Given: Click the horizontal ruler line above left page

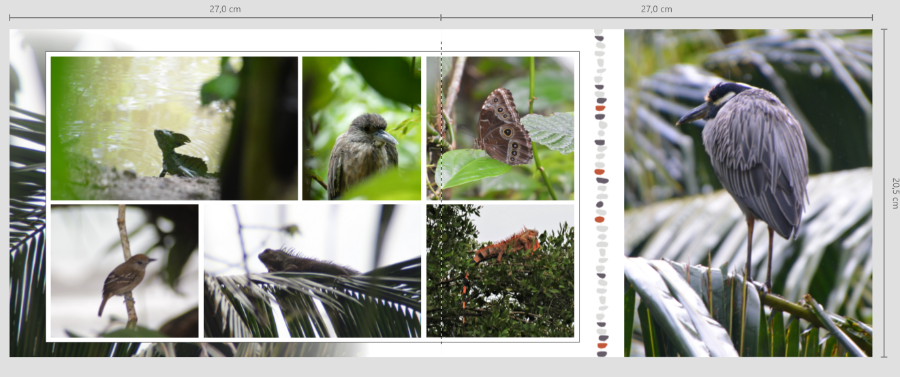Looking at the screenshot, I should click(x=225, y=18).
